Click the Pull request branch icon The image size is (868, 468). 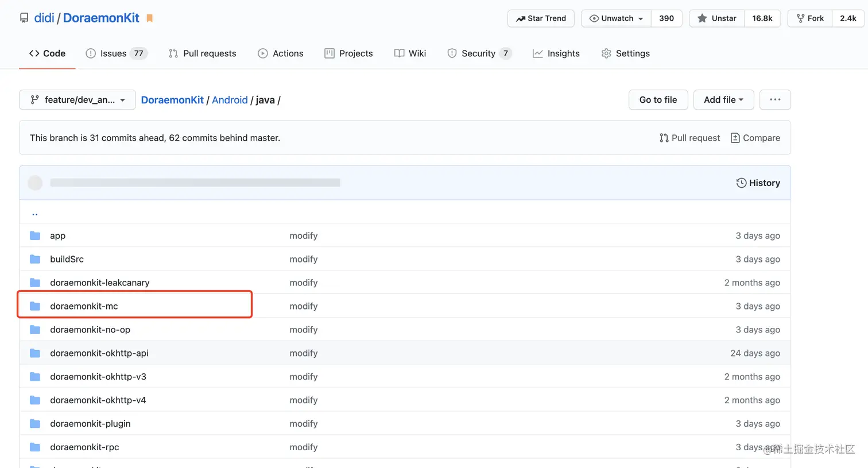click(x=664, y=138)
